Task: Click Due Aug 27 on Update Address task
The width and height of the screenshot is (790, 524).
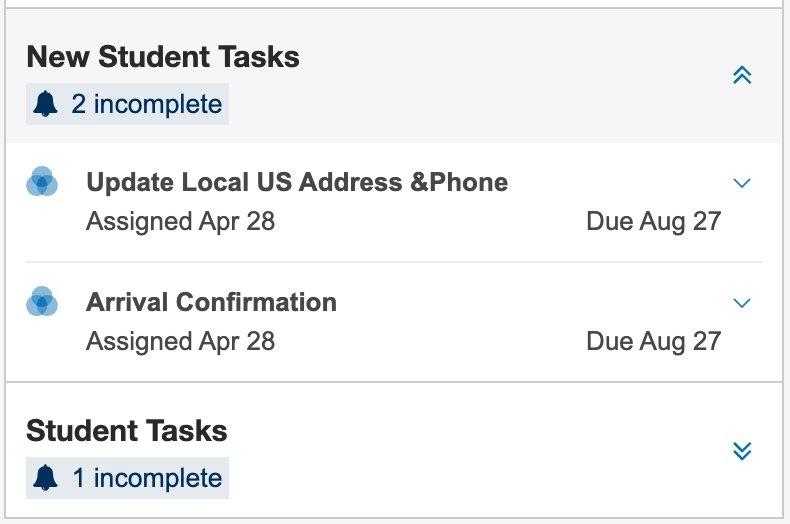Action: (x=653, y=221)
